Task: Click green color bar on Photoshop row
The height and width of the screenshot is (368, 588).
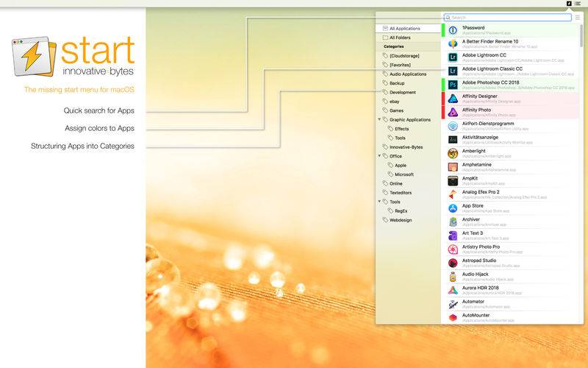Action: (x=443, y=85)
